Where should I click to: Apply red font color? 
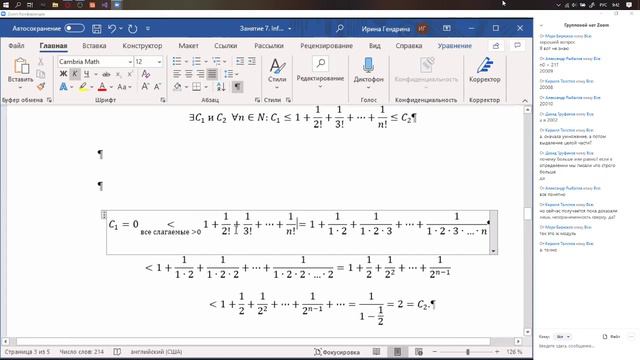(x=102, y=87)
